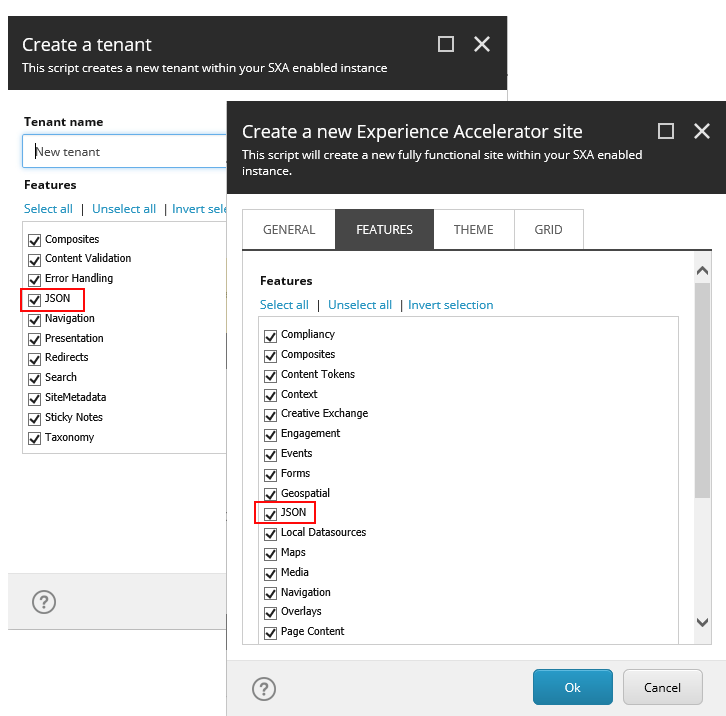Uncheck the JSON checkbox in the tenant features
726x716 pixels.
(x=35, y=299)
